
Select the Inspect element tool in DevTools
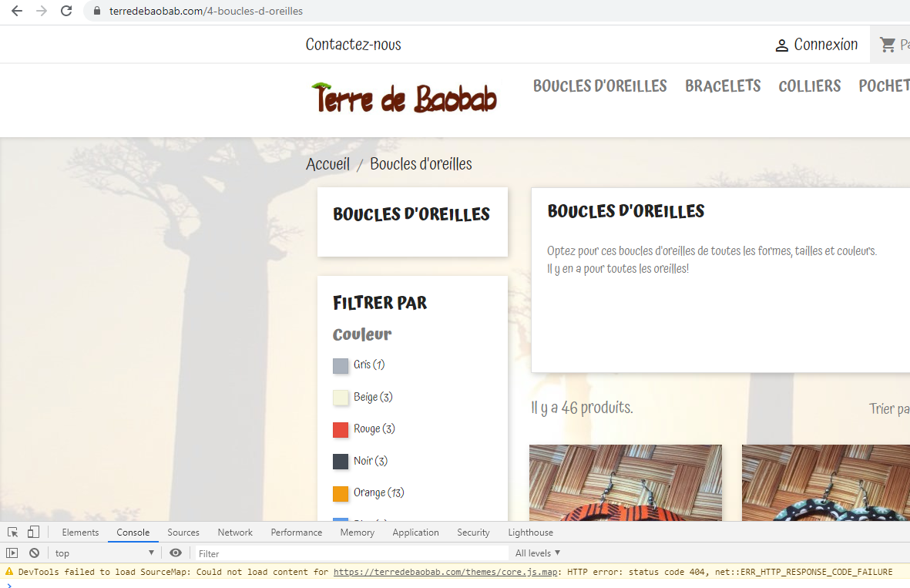click(12, 532)
